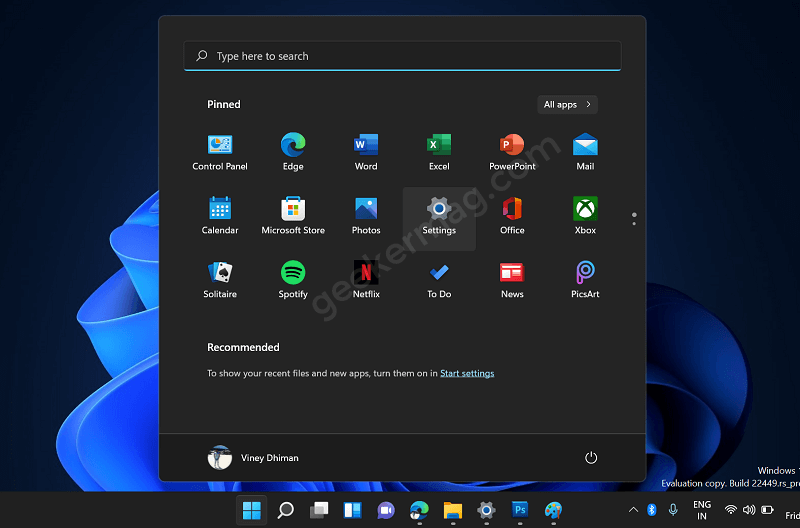800x528 pixels.
Task: Open the Mail app
Action: point(585,152)
